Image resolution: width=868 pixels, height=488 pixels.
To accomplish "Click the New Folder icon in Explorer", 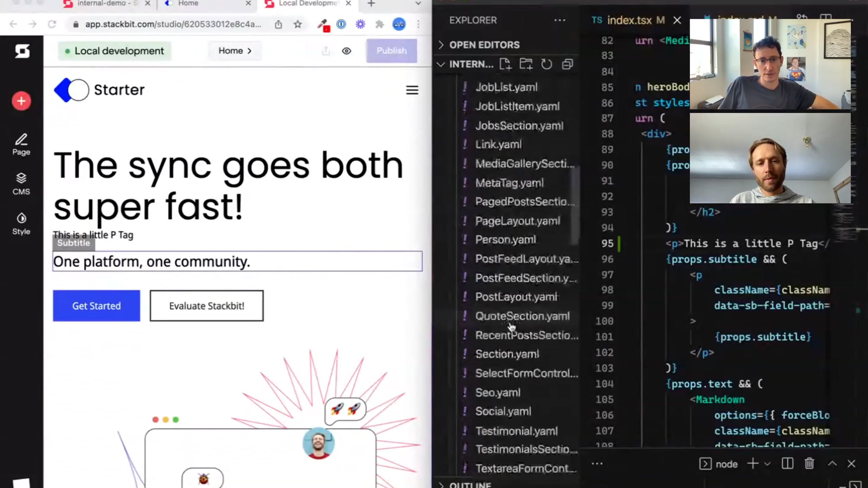I will pyautogui.click(x=526, y=64).
